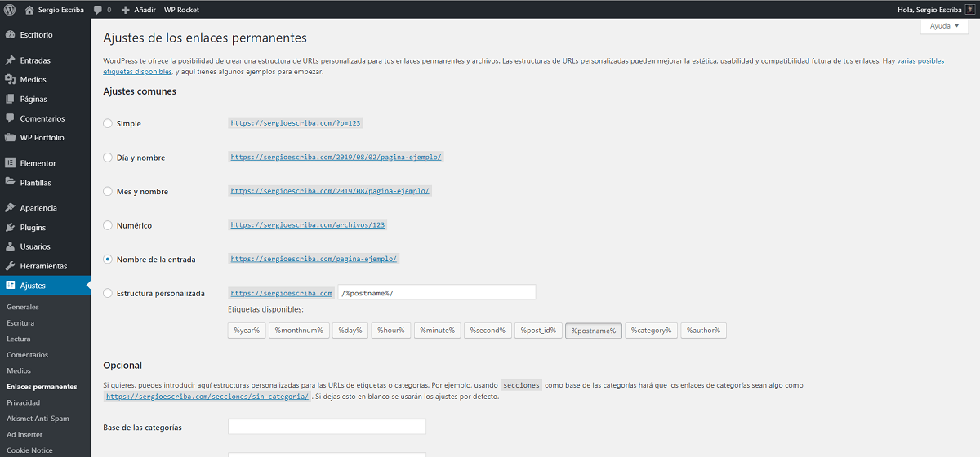Insert the %day% tag button
980x457 pixels.
click(350, 331)
